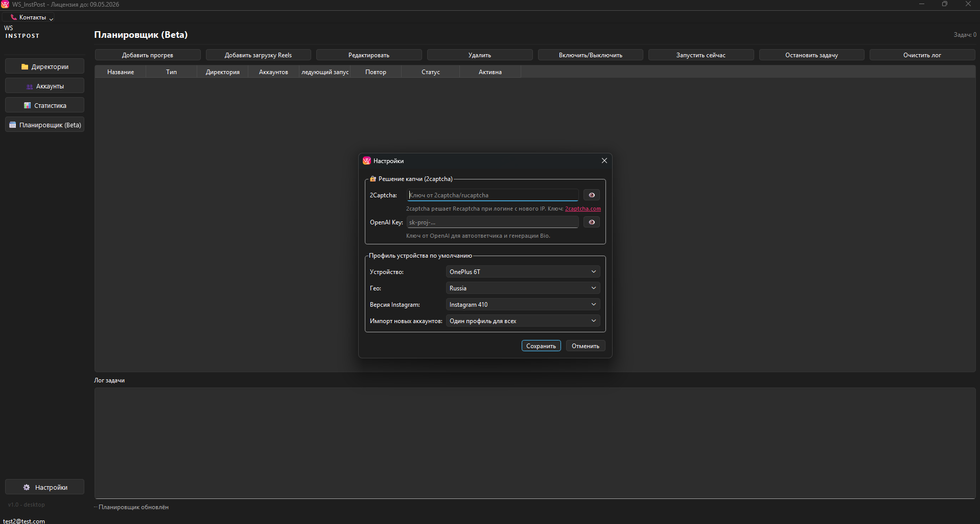This screenshot has width=980, height=524.
Task: Expand the Гео dropdown set to Russia
Action: (522, 288)
